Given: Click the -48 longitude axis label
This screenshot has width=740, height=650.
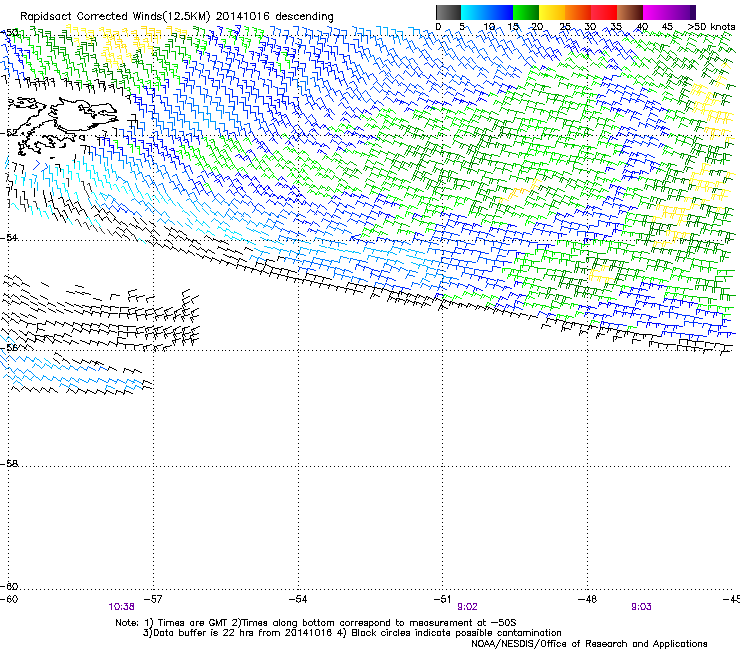Looking at the screenshot, I should 587,599.
